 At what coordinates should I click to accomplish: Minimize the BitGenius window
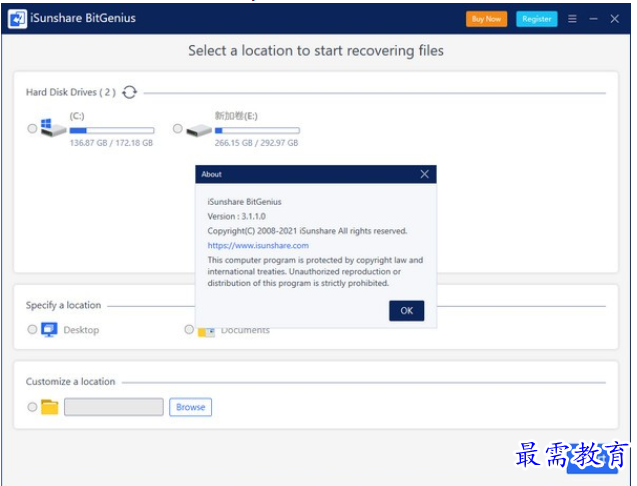[x=594, y=19]
